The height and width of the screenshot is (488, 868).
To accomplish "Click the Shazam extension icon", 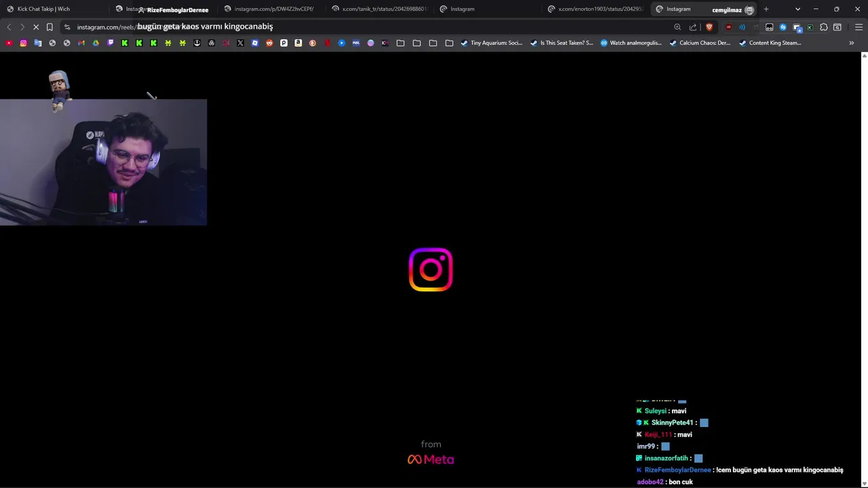I will click(783, 27).
